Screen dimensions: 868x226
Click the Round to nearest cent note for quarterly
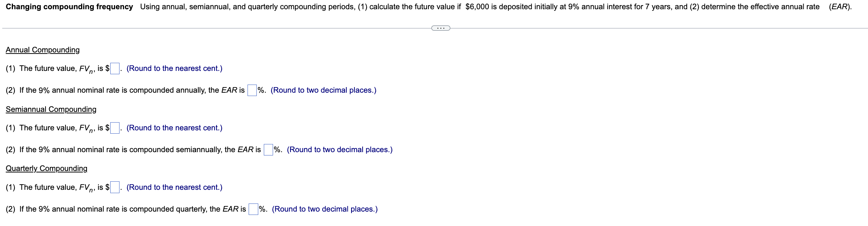174,187
